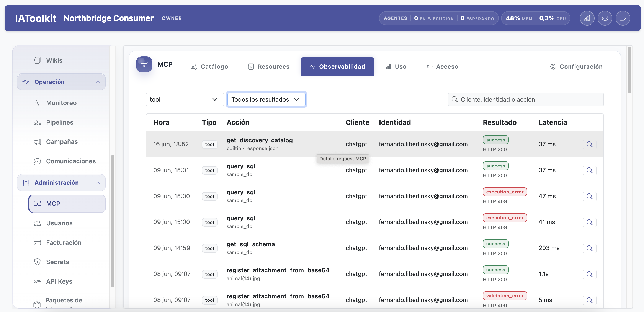Click the Monitoreo pulse icon

[x=37, y=103]
